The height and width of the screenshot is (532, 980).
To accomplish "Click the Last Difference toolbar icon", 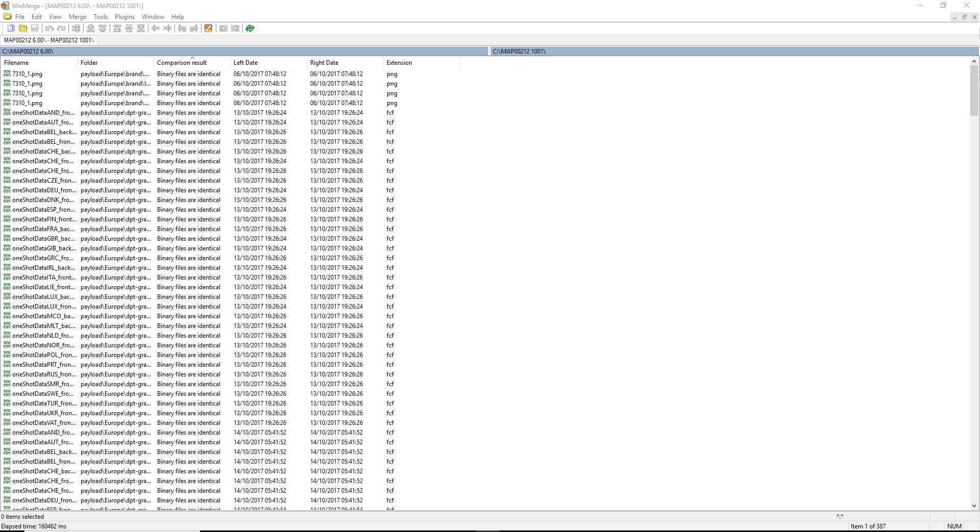I will click(141, 29).
